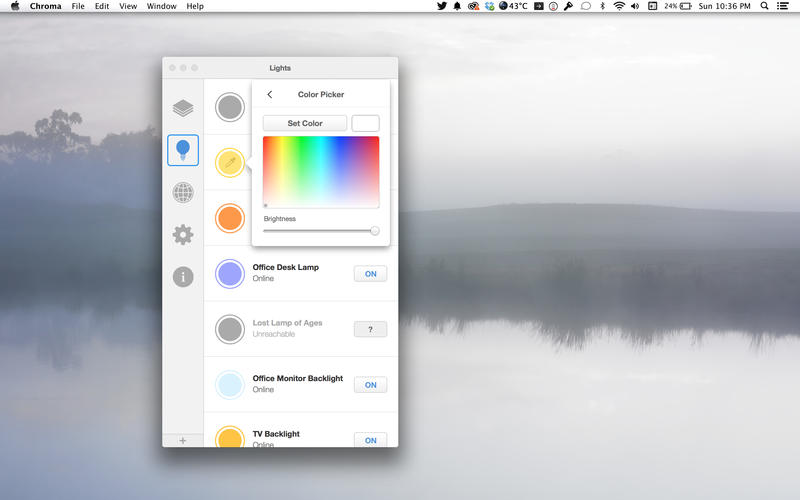Select the TV Backlight name text
Viewport: 800px width, 500px height.
coord(276,434)
